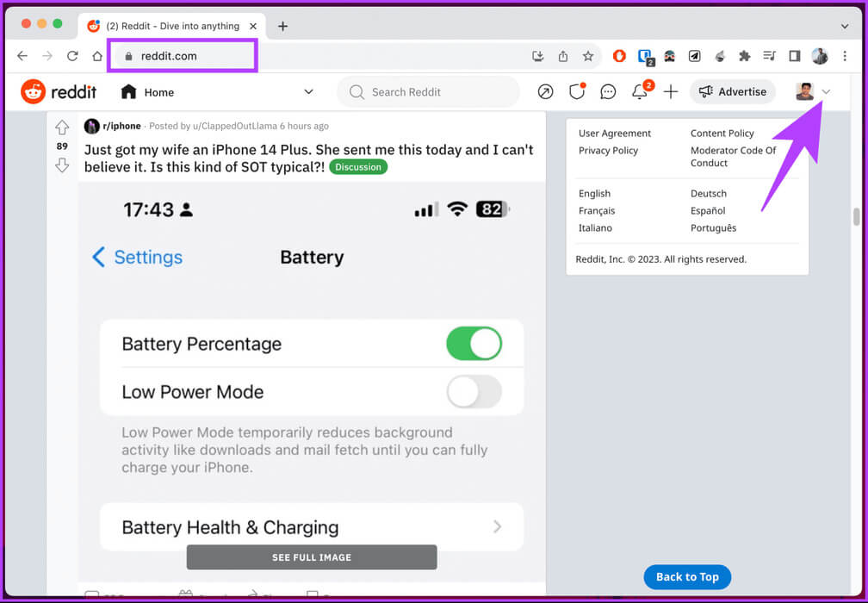The image size is (868, 603).
Task: Click the Reddit logo
Action: 59,92
